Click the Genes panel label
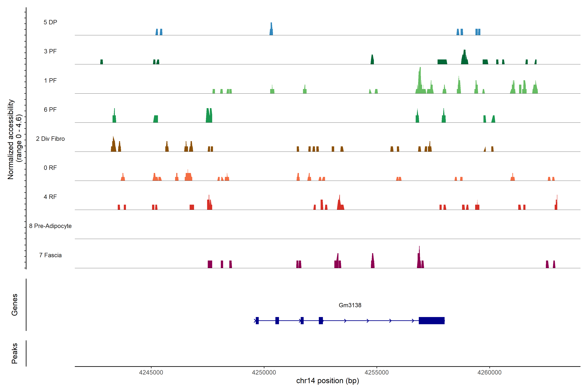 click(15, 304)
